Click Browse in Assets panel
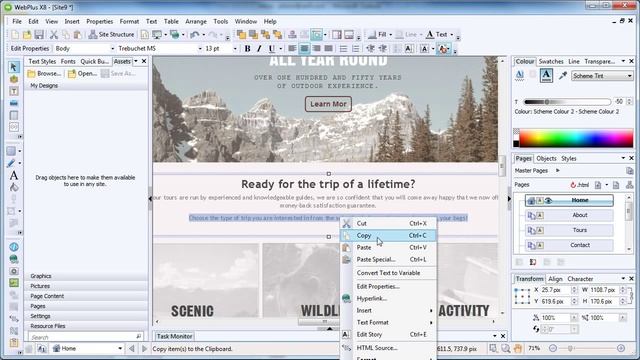This screenshot has height=360, width=640. point(44,74)
